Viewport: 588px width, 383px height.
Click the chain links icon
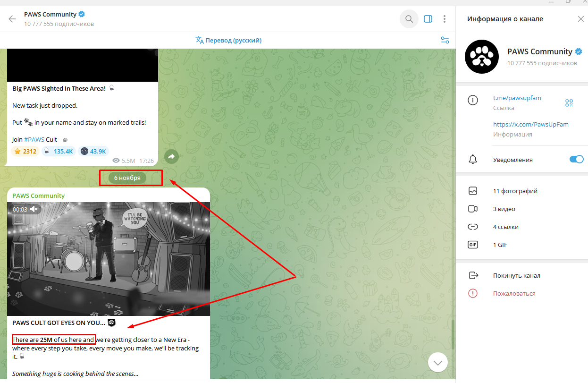[472, 227]
